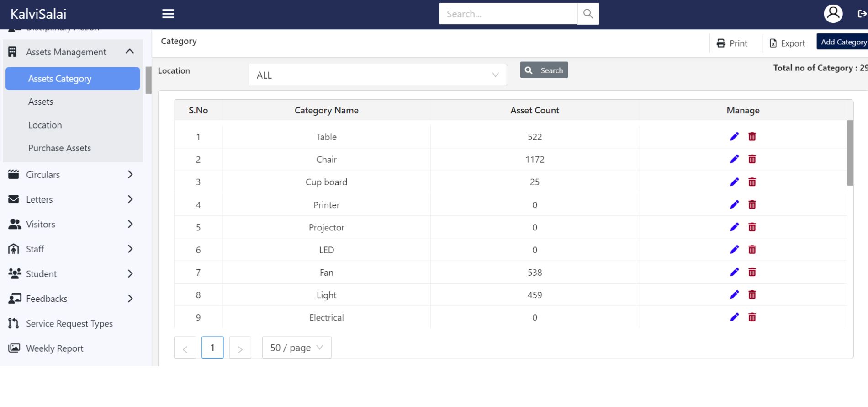Click the S.No column header
868x407 pixels.
pos(198,110)
